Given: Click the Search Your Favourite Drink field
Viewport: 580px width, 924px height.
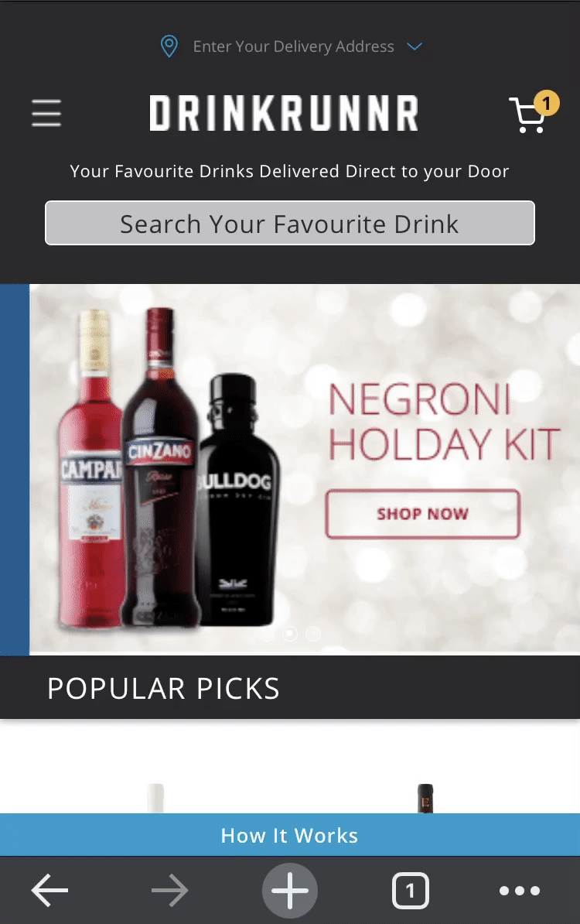Looking at the screenshot, I should [x=290, y=224].
